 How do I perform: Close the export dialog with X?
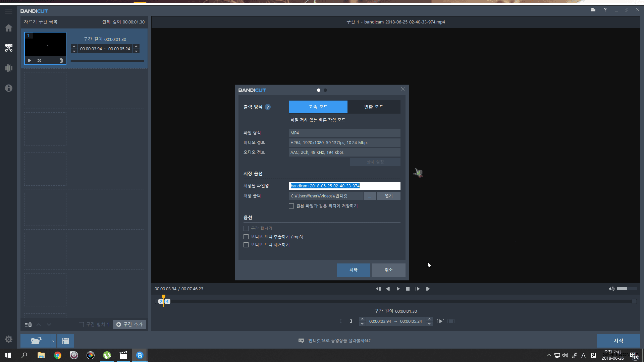pos(403,89)
